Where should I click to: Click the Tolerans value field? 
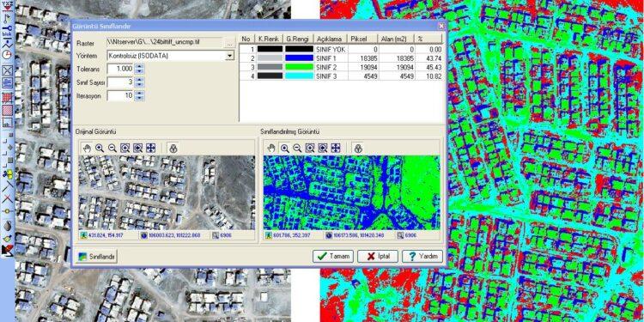pos(120,69)
